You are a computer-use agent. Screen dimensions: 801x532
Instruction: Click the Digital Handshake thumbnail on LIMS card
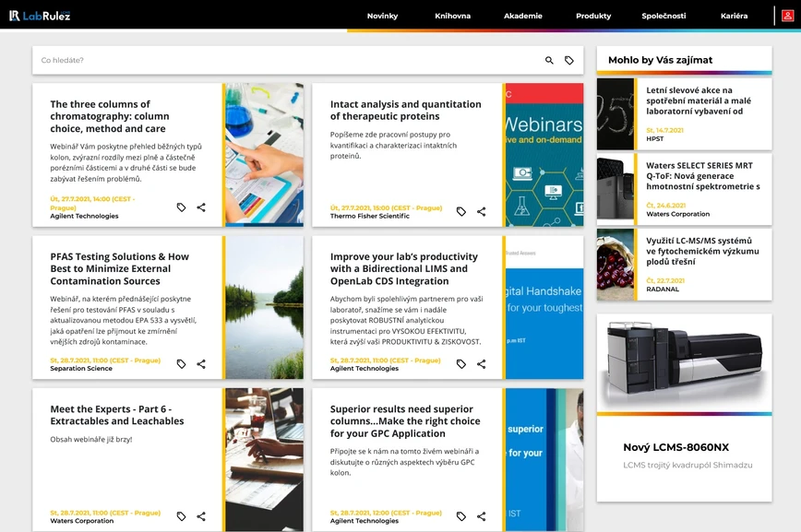[544, 307]
